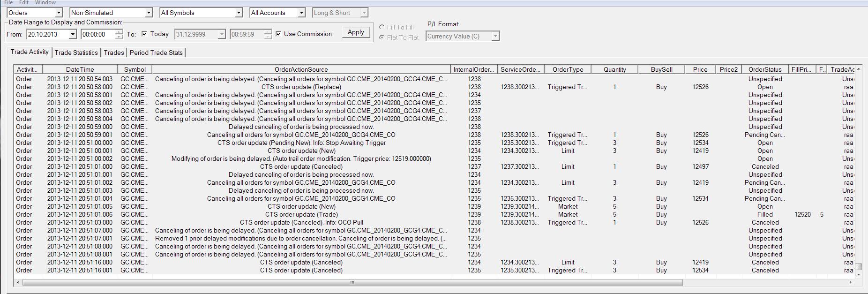Sort by the Symbol column header
The height and width of the screenshot is (294, 868).
click(135, 69)
